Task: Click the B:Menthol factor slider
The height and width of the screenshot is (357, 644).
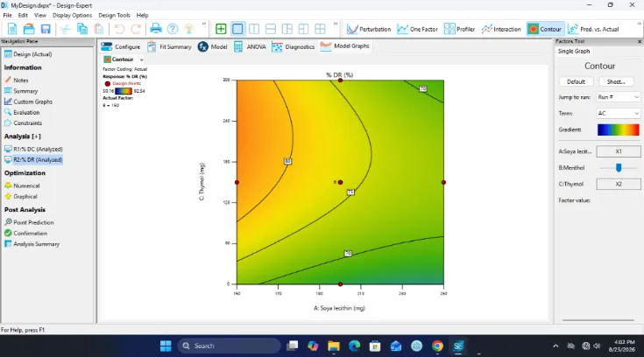Action: click(x=619, y=167)
